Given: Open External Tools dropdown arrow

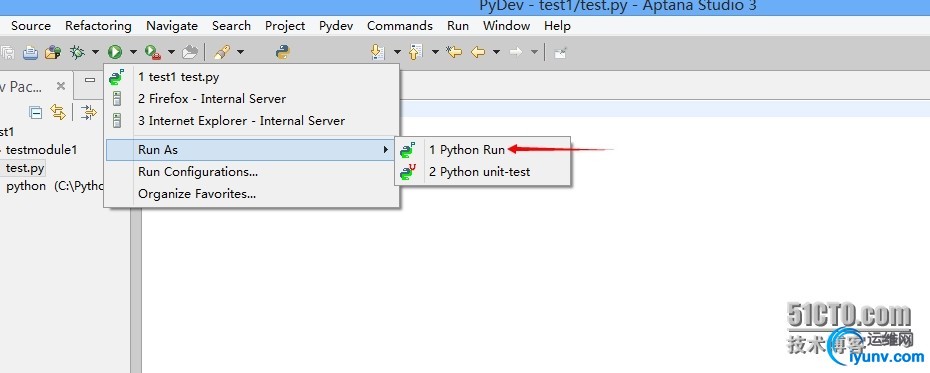Looking at the screenshot, I should 171,52.
